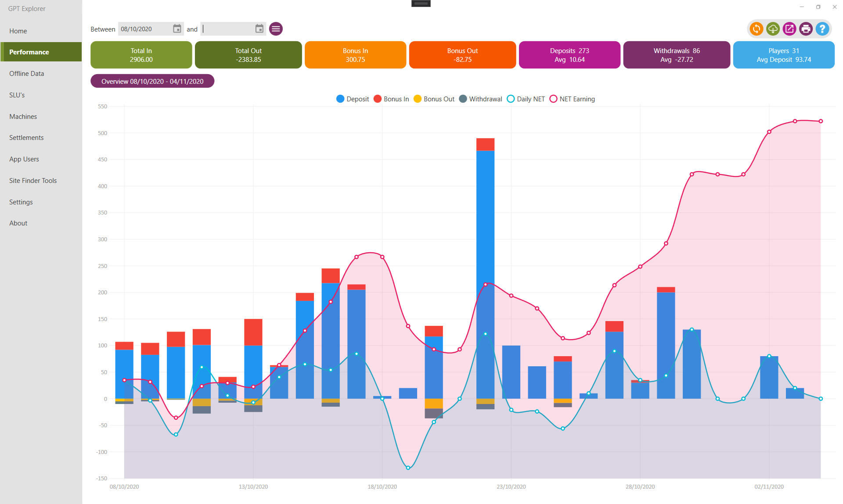
Task: Open the Settlements menu item
Action: coord(26,138)
